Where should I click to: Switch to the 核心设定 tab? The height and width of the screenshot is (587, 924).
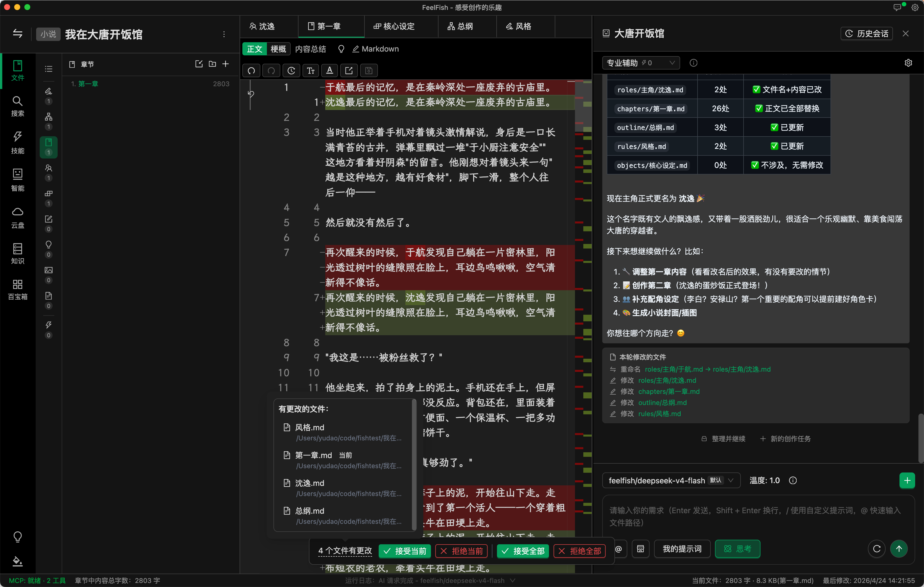pos(395,27)
